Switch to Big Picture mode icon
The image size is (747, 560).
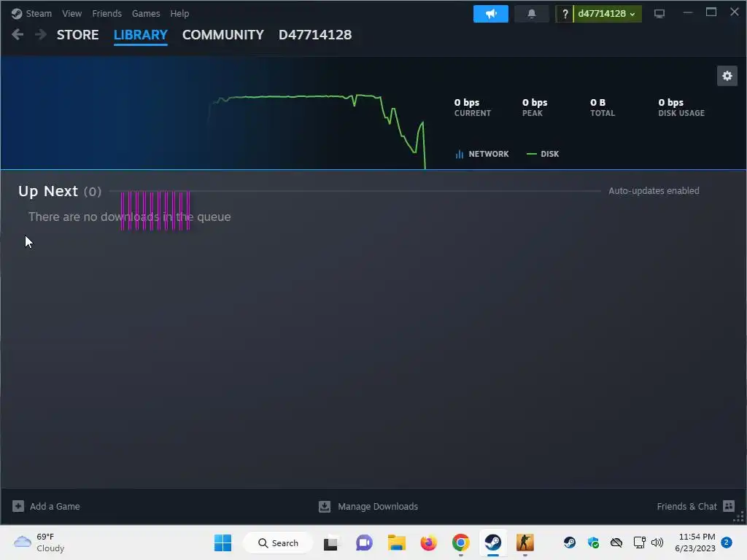tap(659, 14)
